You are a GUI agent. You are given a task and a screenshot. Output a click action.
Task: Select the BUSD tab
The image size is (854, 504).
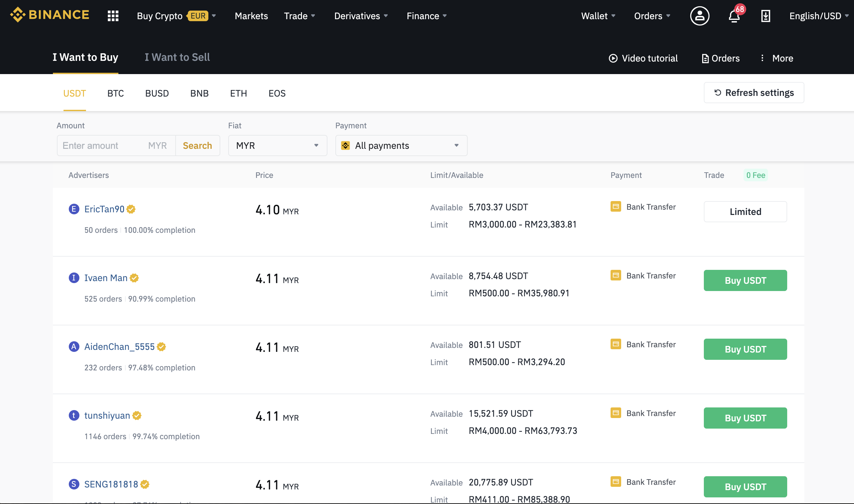[157, 93]
